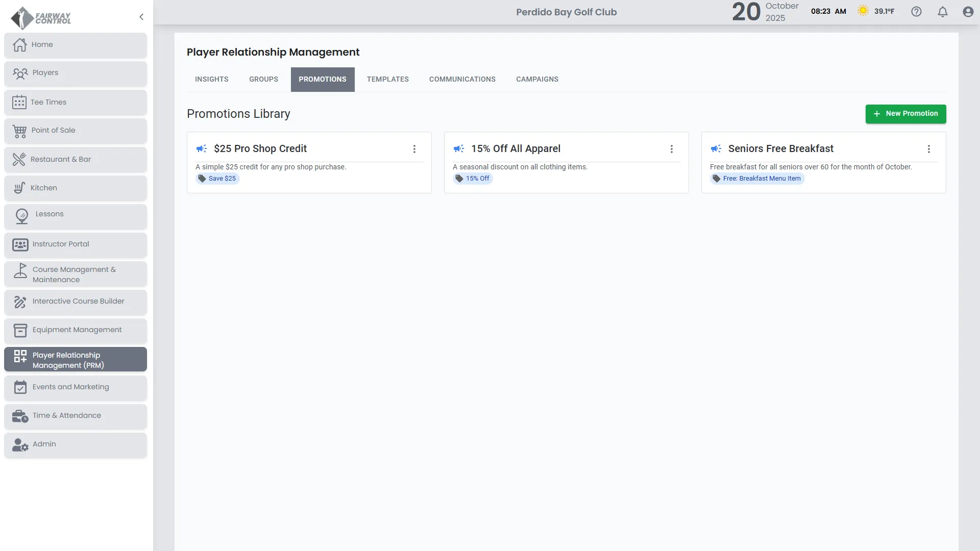Image resolution: width=980 pixels, height=551 pixels.
Task: Switch to the Insights tab
Action: pyautogui.click(x=211, y=79)
